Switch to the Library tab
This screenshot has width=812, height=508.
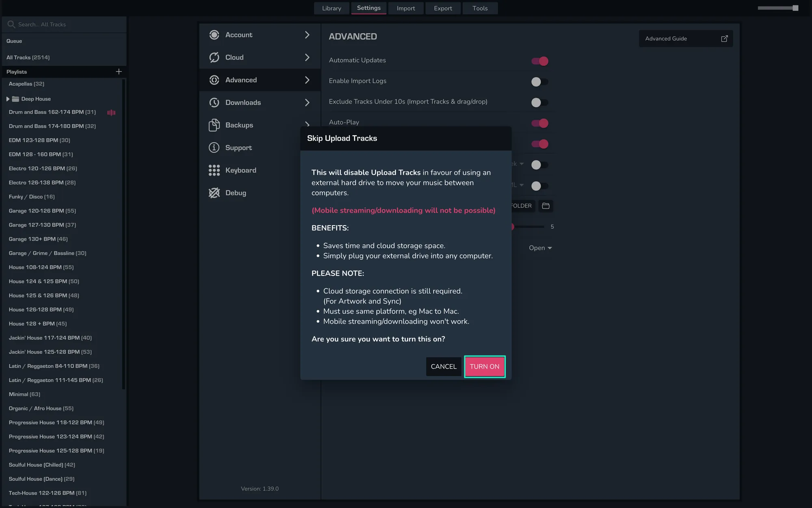tap(331, 8)
